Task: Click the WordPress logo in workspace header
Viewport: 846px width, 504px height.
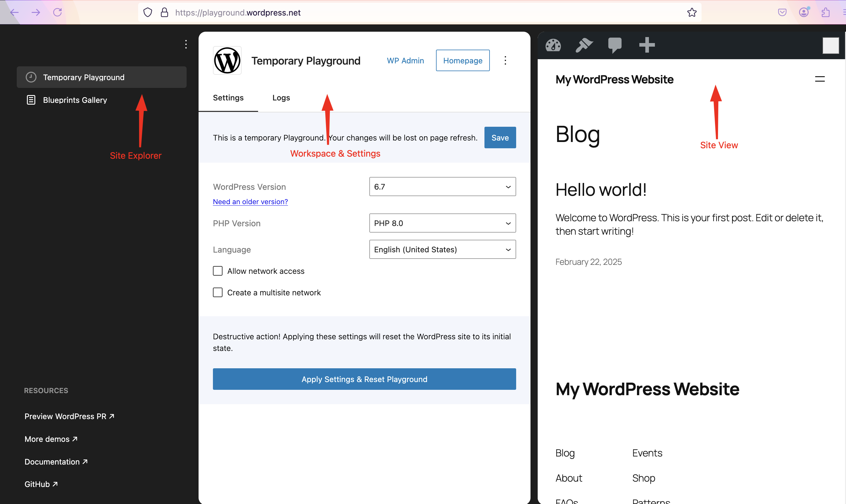Action: pyautogui.click(x=227, y=60)
